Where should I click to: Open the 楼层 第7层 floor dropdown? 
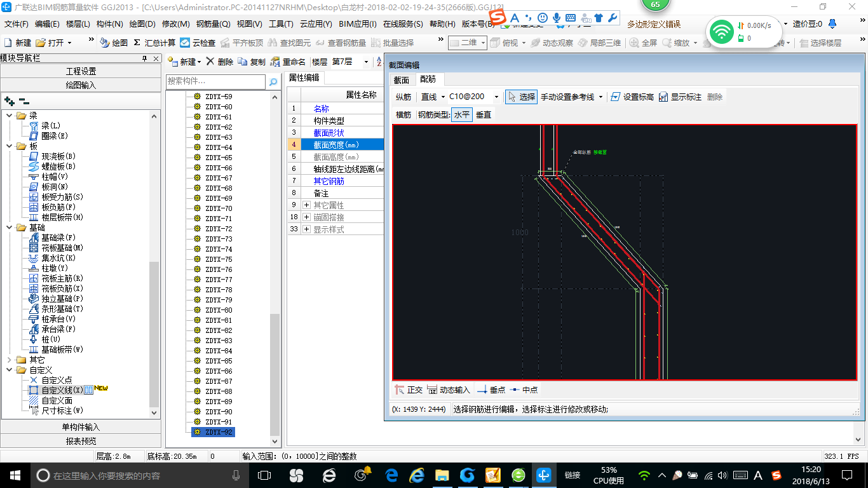(x=367, y=62)
